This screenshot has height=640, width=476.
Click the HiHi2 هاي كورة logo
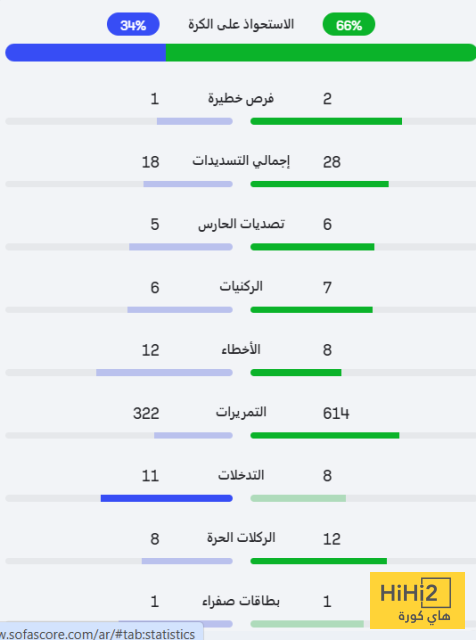tap(417, 600)
